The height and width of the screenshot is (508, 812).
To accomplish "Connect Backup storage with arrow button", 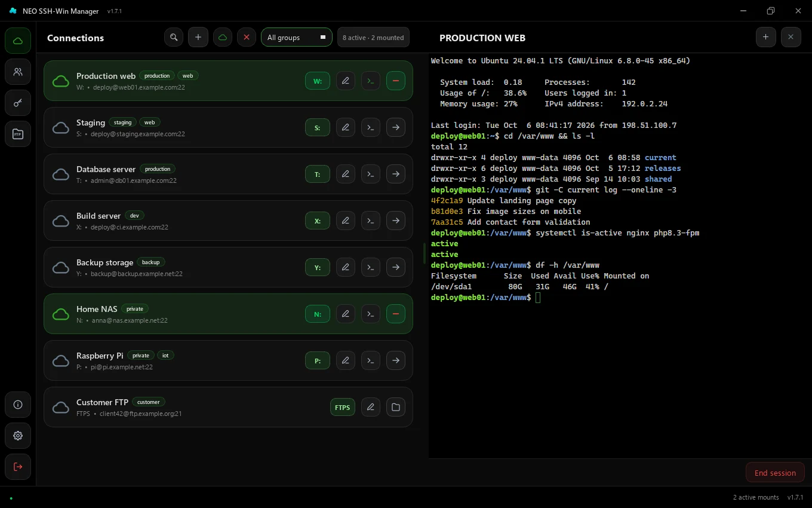I will [x=396, y=267].
